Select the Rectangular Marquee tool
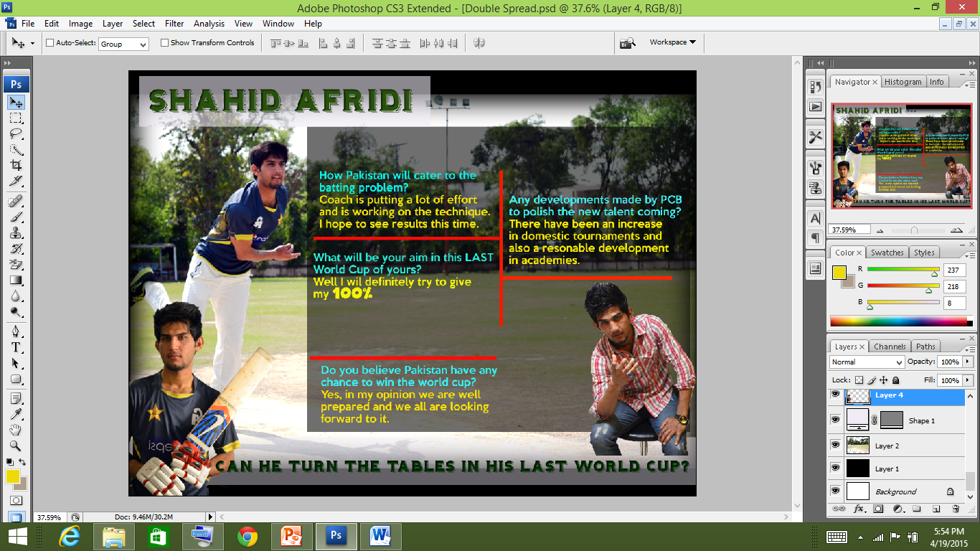Image resolution: width=980 pixels, height=551 pixels. point(16,118)
